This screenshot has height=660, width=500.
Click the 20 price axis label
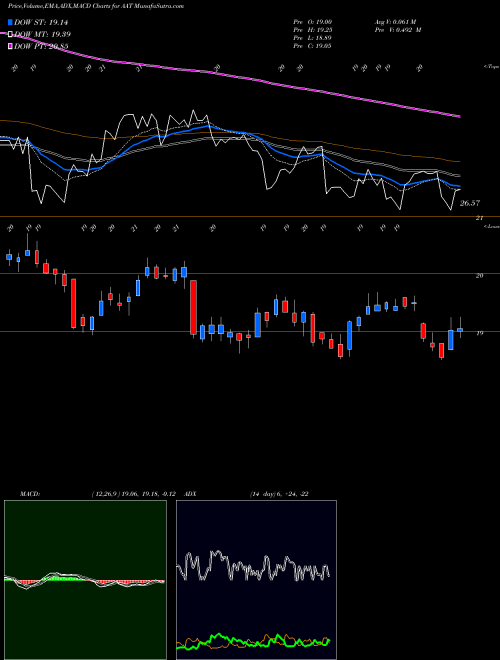coord(479,275)
